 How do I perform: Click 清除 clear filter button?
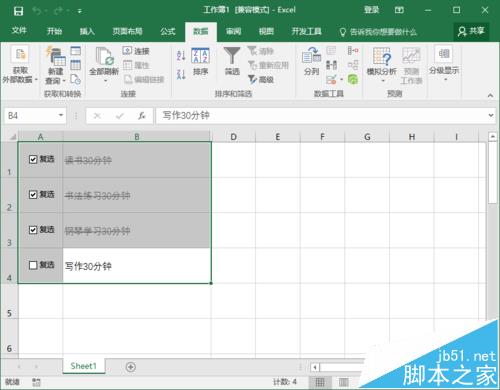[x=261, y=51]
